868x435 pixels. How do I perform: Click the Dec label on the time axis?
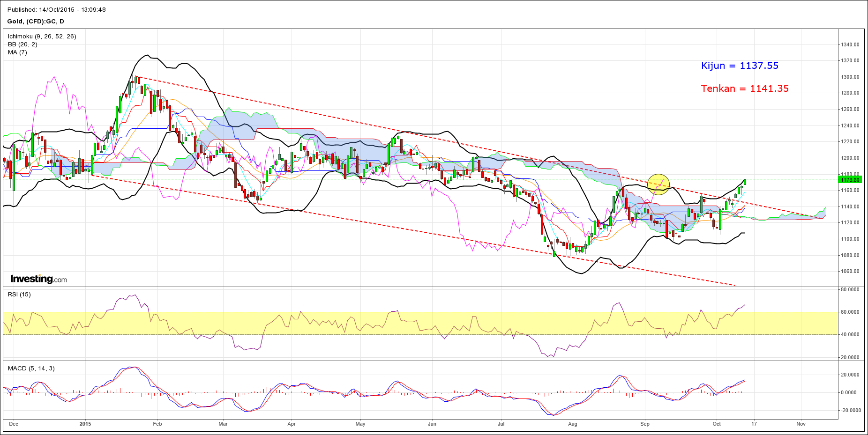click(14, 424)
